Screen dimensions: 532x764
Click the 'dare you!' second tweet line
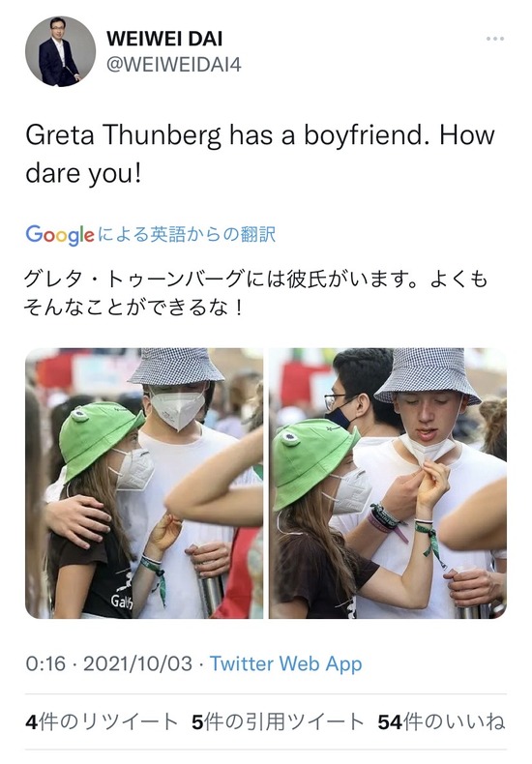tap(83, 173)
